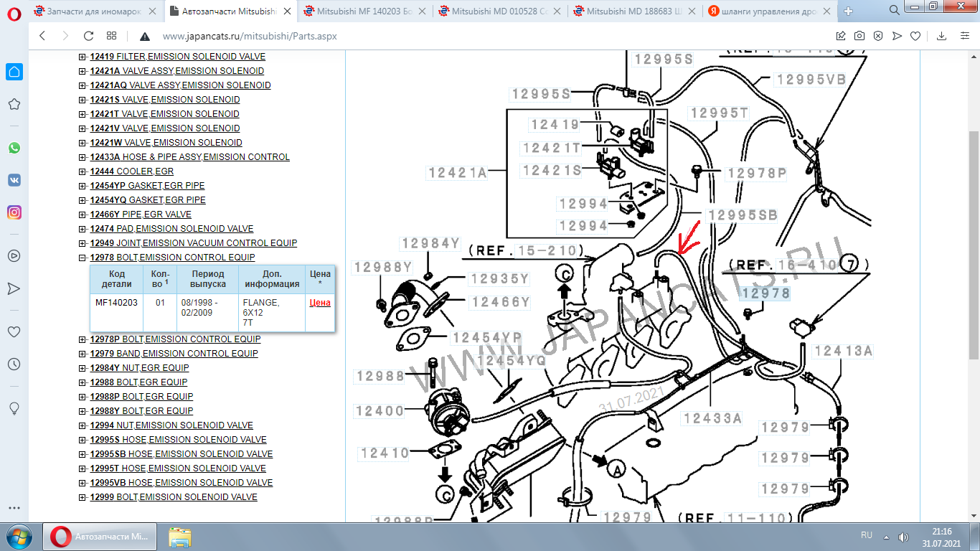Open the volume control in system tray

[x=903, y=537]
